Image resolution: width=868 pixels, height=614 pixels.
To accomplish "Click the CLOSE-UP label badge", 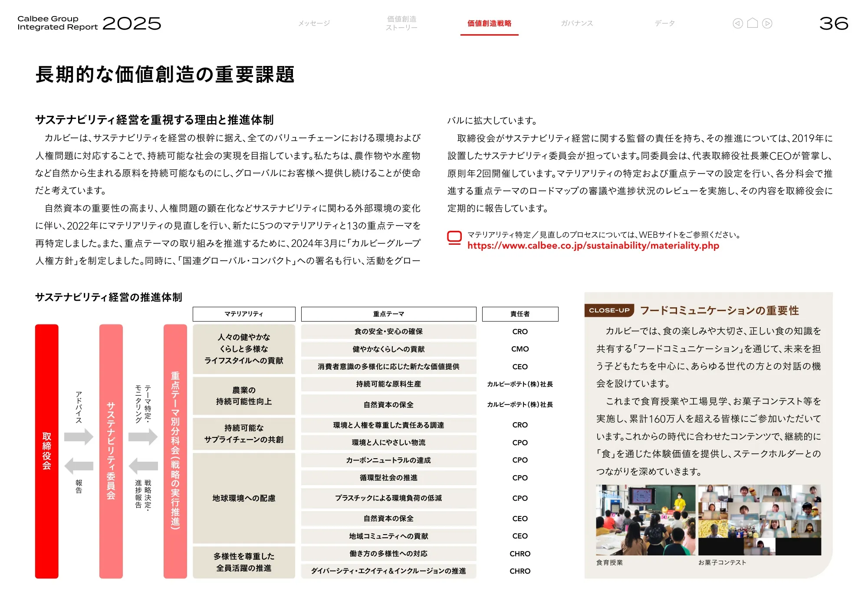I will pos(609,310).
